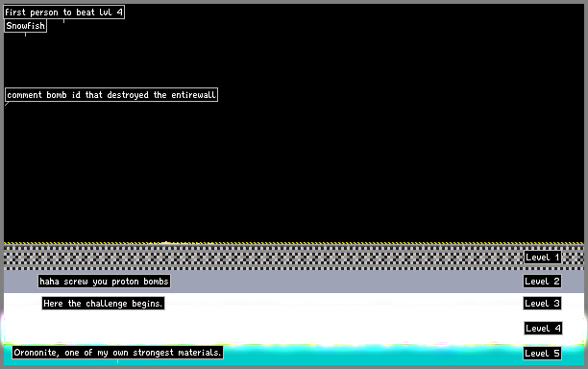This screenshot has height=369, width=588.
Task: Click the 'first person to beat lvl 4' sign
Action: click(x=63, y=12)
